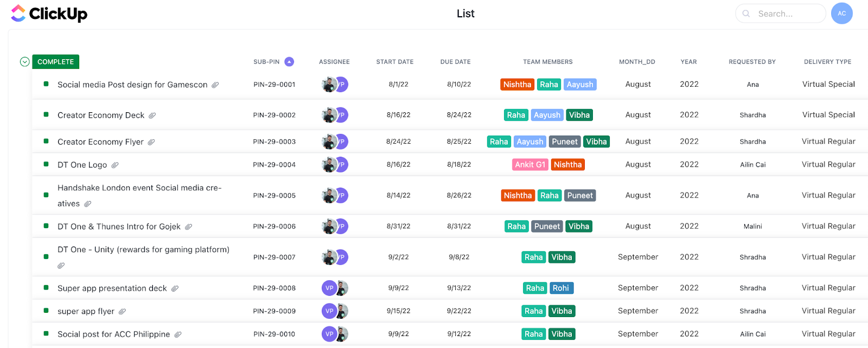This screenshot has width=868, height=348.
Task: Click Vibha tag in super app flyer row
Action: pos(561,311)
